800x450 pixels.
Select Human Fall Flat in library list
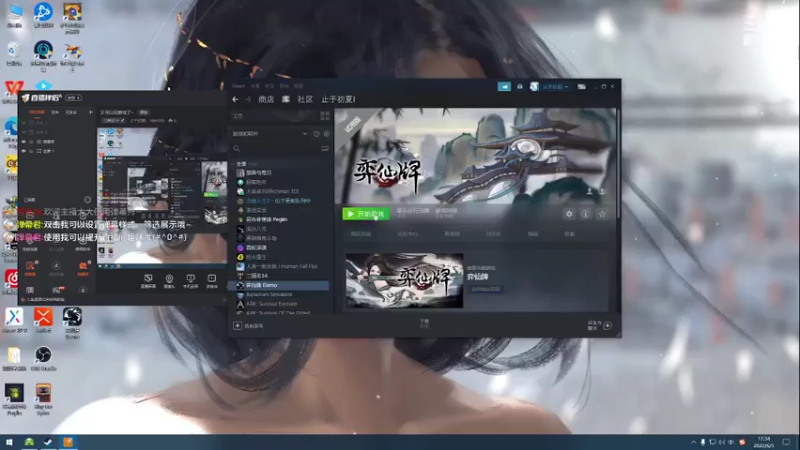[282, 266]
